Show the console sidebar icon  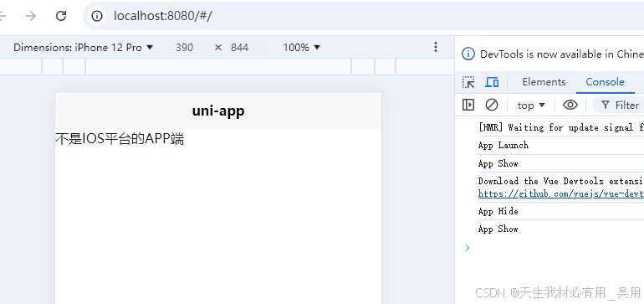(x=468, y=105)
